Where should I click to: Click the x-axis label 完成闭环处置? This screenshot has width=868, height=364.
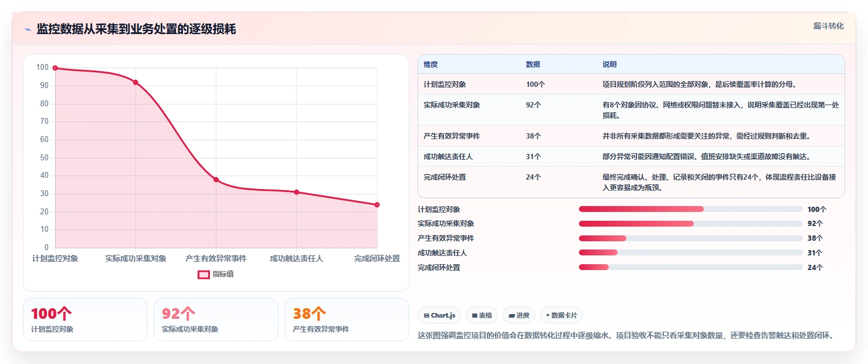[x=377, y=258]
